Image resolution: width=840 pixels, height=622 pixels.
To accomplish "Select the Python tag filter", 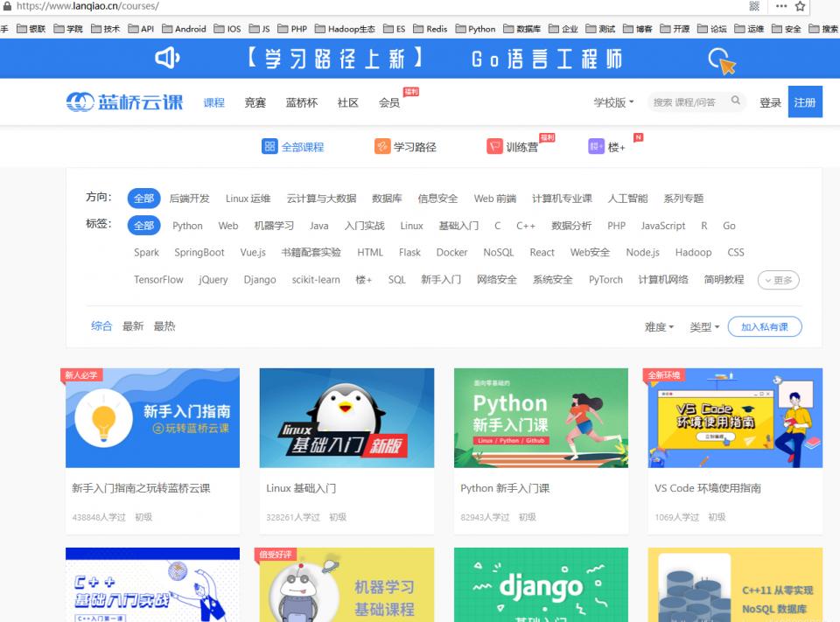I will pyautogui.click(x=186, y=226).
